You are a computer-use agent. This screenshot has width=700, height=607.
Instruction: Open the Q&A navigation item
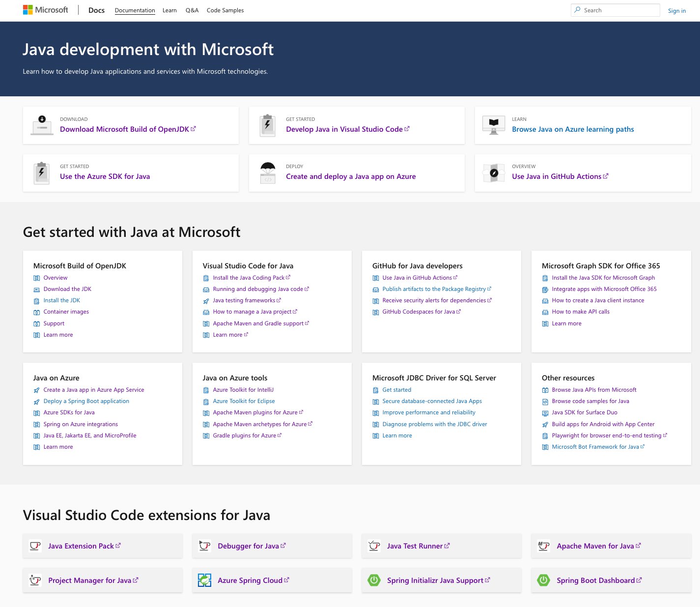(x=192, y=10)
